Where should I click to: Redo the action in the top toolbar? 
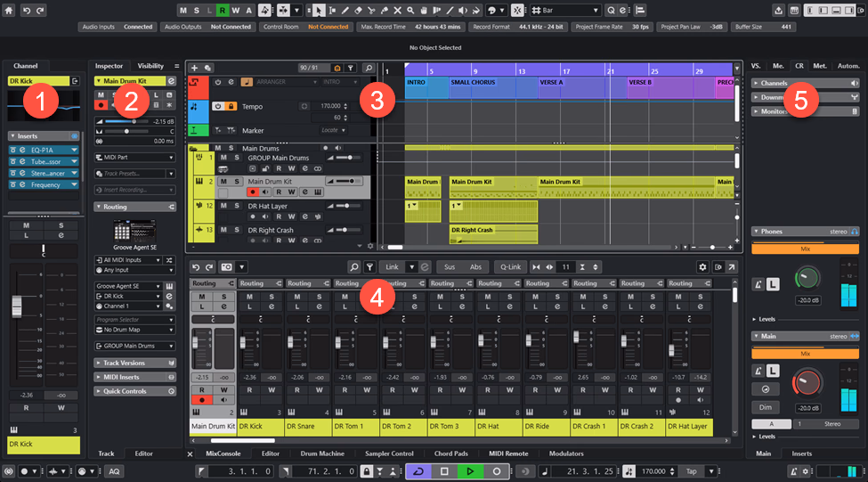[40, 10]
